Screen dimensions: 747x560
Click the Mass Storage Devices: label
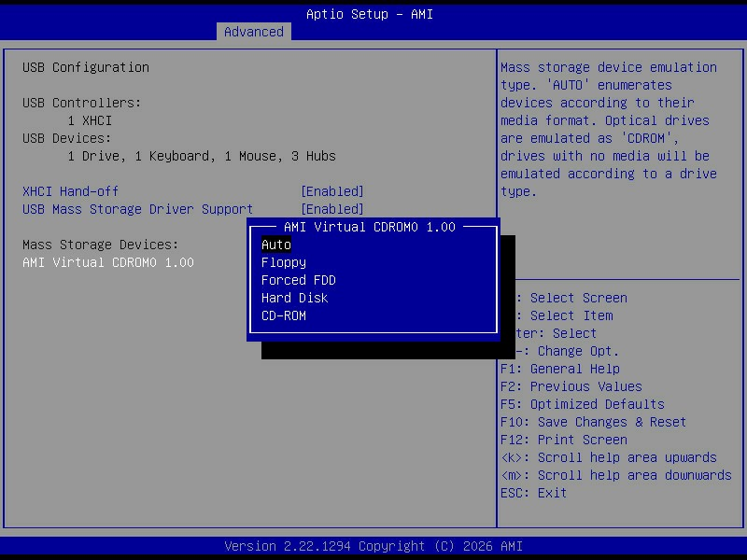[100, 245]
